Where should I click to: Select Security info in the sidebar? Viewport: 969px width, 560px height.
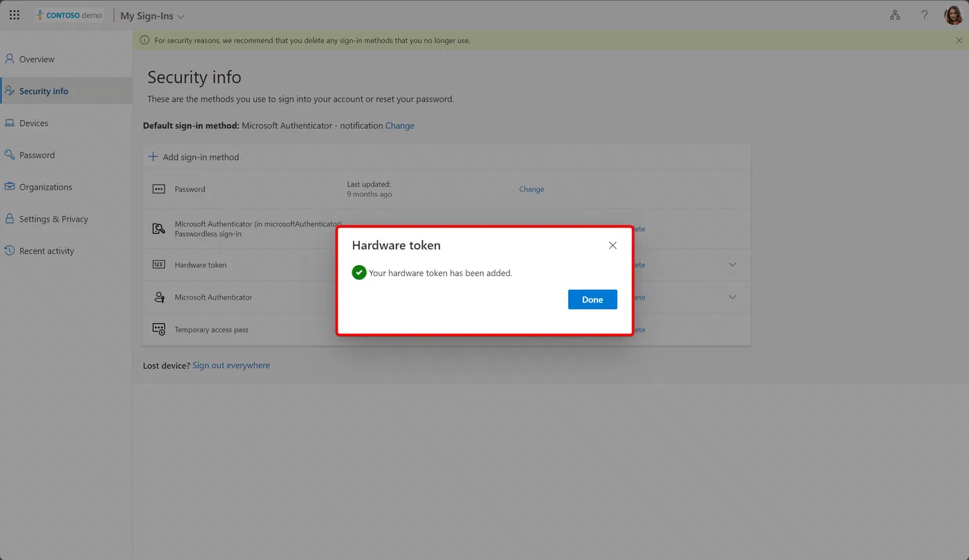click(66, 91)
